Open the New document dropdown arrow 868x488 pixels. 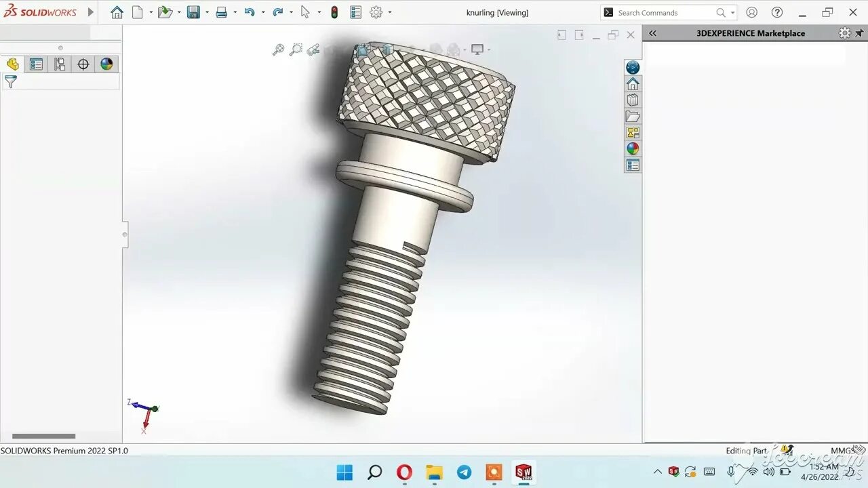151,12
